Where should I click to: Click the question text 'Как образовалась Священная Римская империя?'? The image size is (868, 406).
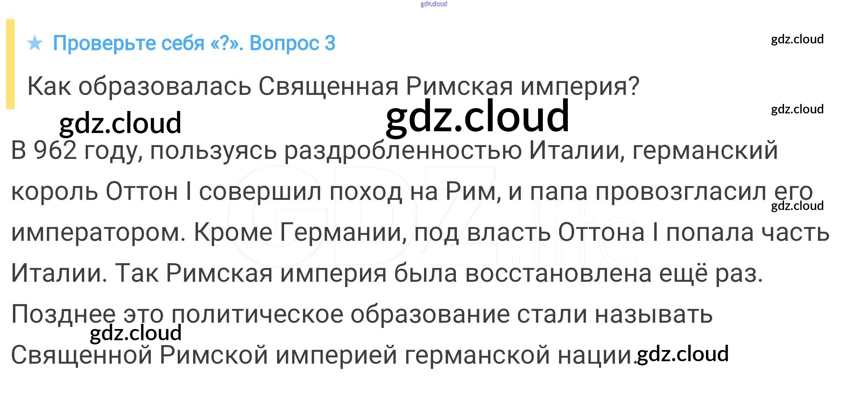(x=333, y=86)
